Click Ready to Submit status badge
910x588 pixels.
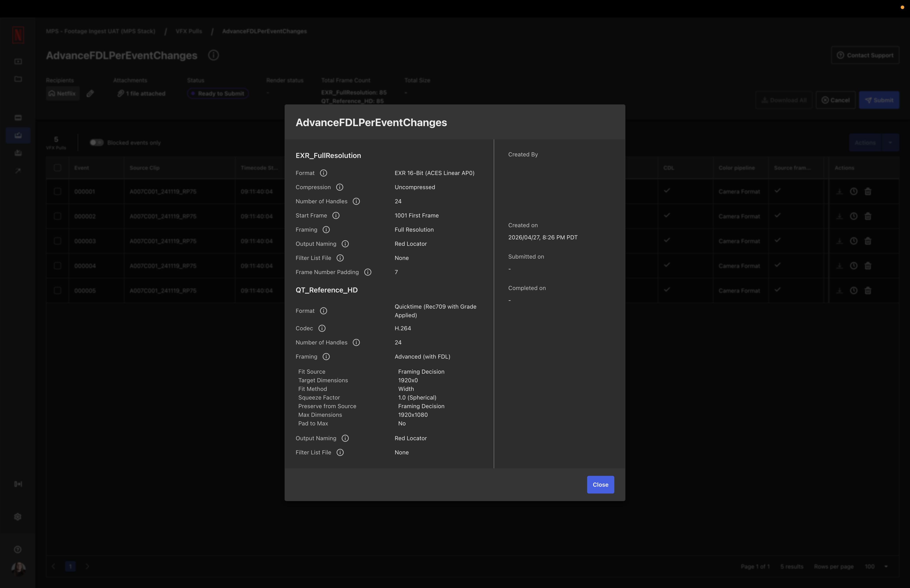pyautogui.click(x=218, y=94)
